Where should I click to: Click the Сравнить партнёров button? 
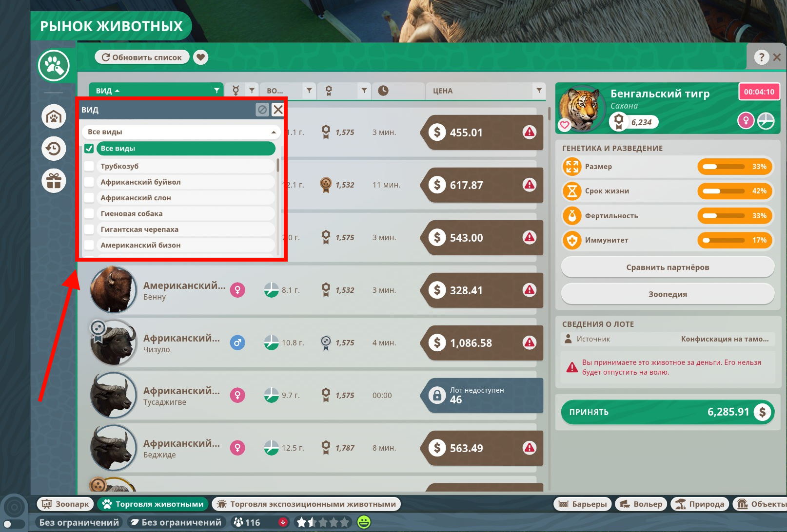668,267
